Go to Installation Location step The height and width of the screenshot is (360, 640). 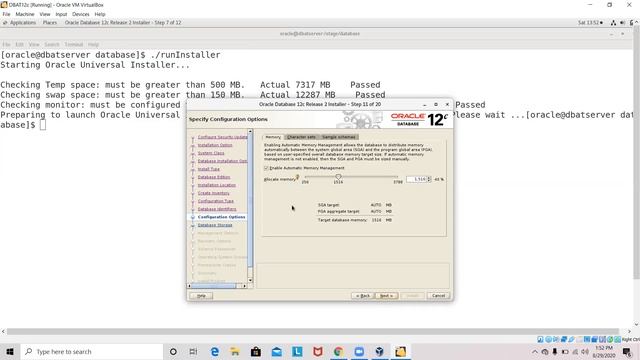click(x=217, y=185)
